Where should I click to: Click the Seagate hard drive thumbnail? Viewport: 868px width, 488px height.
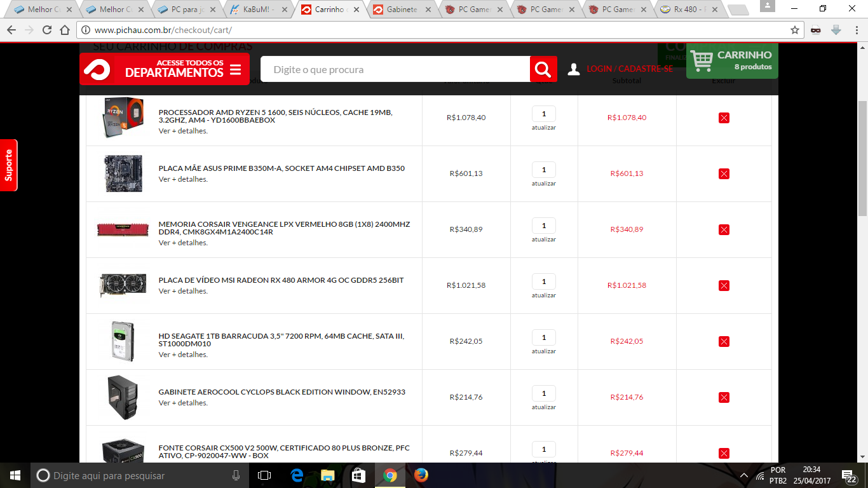point(123,341)
